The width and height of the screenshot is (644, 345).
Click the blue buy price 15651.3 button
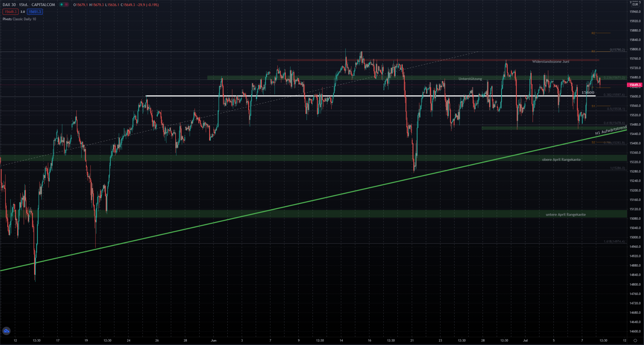[x=35, y=12]
